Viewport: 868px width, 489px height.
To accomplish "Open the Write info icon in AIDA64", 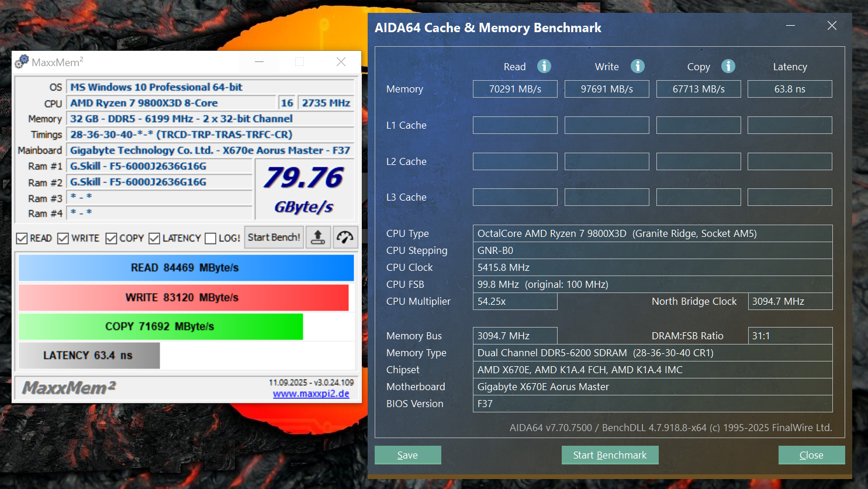I will 638,66.
